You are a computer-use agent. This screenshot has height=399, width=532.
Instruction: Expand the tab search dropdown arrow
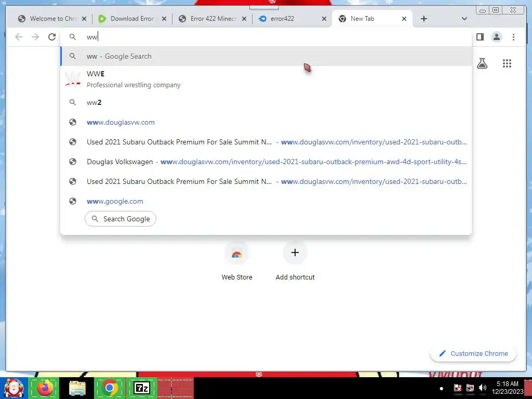click(x=464, y=19)
